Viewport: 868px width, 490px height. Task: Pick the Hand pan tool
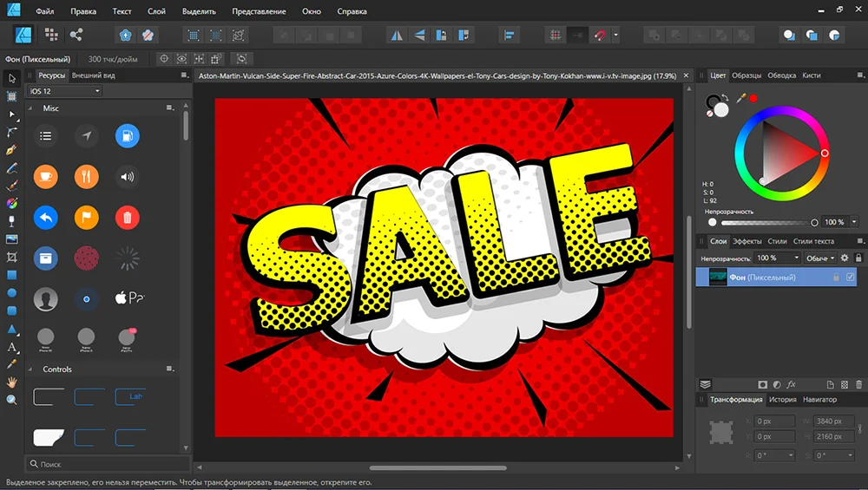pos(12,382)
